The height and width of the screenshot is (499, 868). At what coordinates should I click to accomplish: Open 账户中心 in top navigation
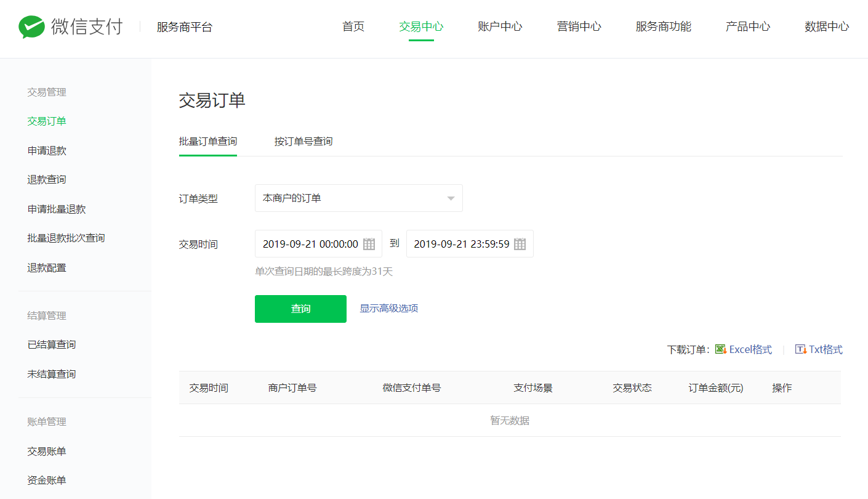point(500,26)
